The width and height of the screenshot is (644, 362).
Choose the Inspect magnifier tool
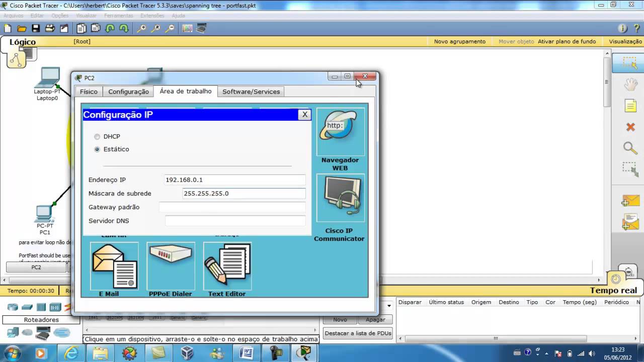coord(630,148)
